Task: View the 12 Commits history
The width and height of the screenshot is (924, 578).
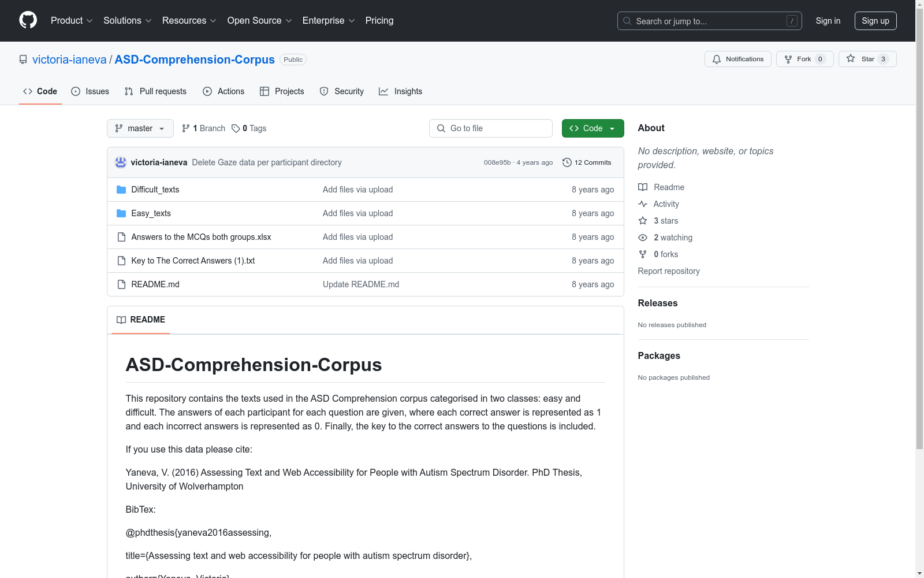Action: click(x=587, y=162)
